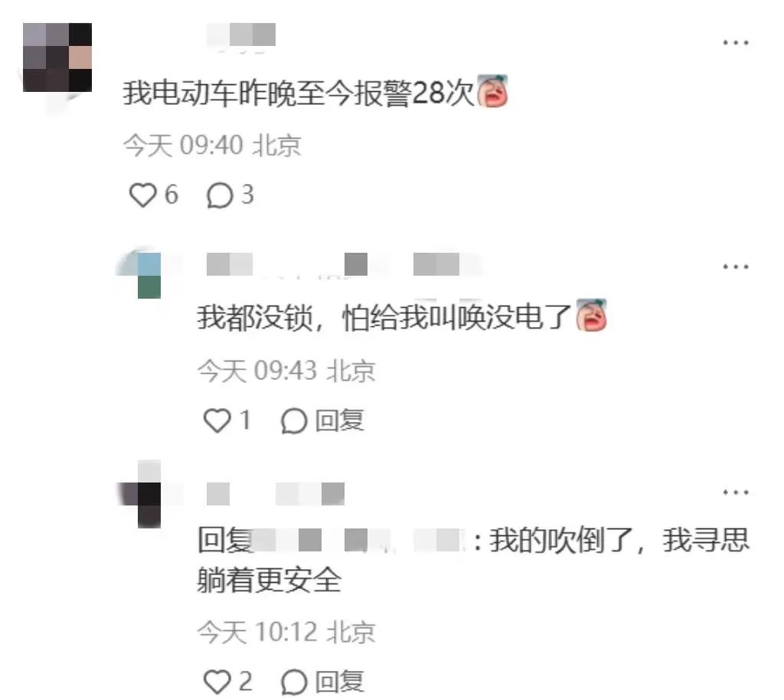784x700 pixels.
Task: Click 回复 text under the 10:12 comment
Action: click(x=339, y=682)
